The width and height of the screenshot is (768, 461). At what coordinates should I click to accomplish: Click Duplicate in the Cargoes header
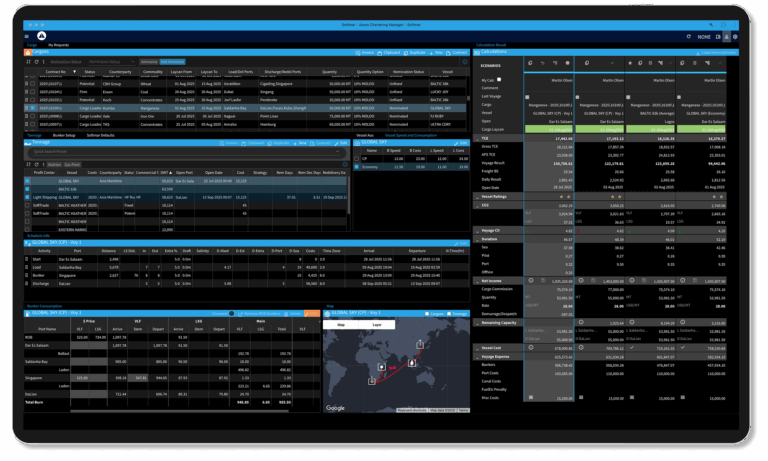click(414, 52)
